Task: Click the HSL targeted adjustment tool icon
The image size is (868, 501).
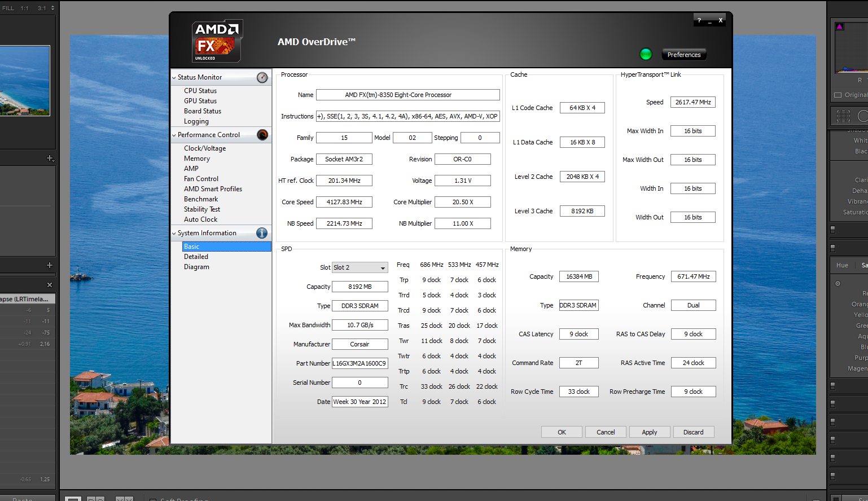Action: point(838,283)
